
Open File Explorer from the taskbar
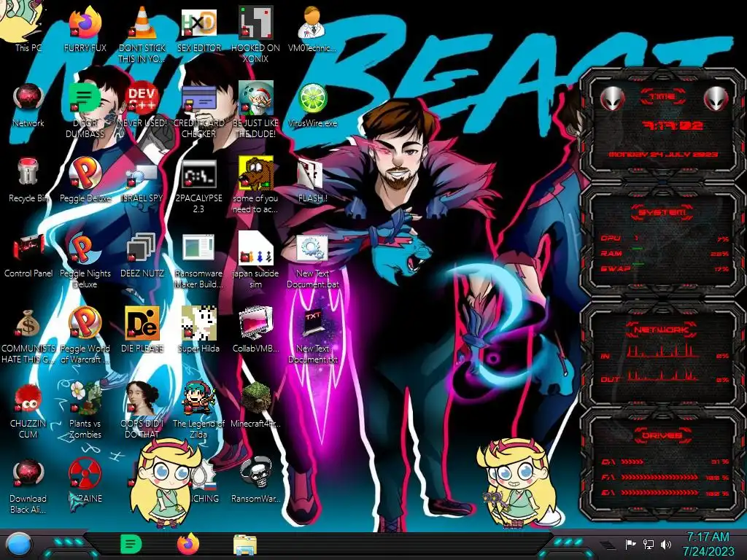(x=245, y=545)
